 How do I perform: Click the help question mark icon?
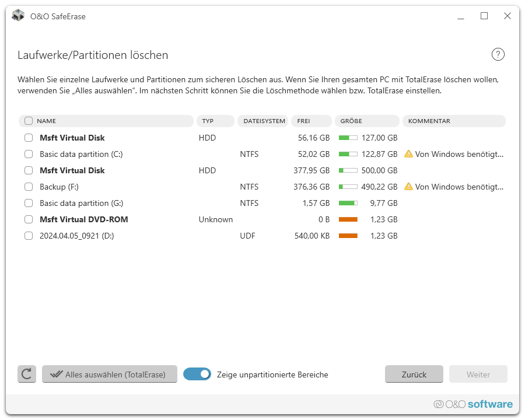(498, 55)
